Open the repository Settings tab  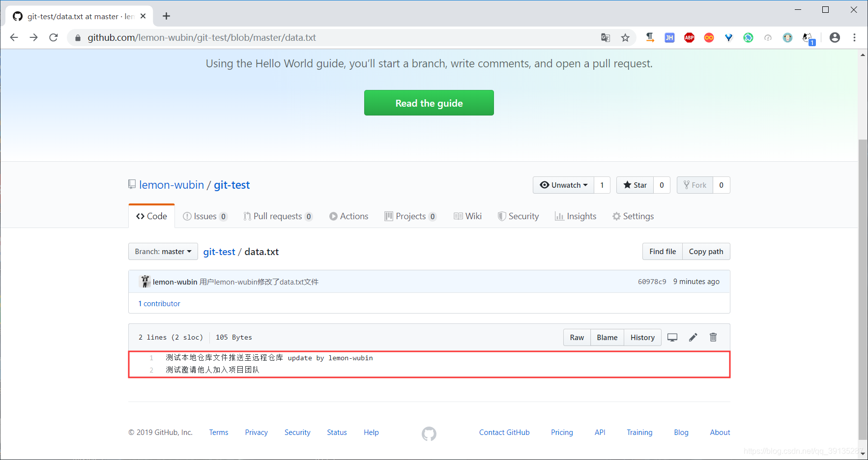pyautogui.click(x=633, y=216)
